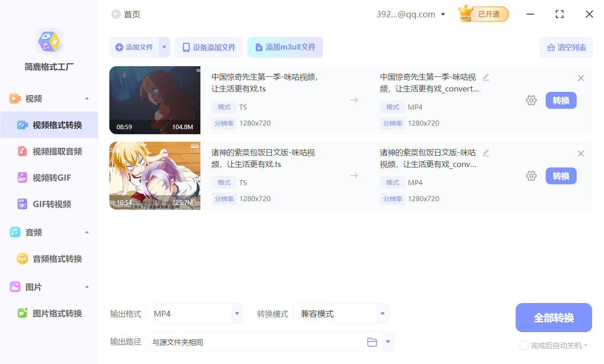Clear the list with 清空列表
This screenshot has height=364, width=604.
566,47
